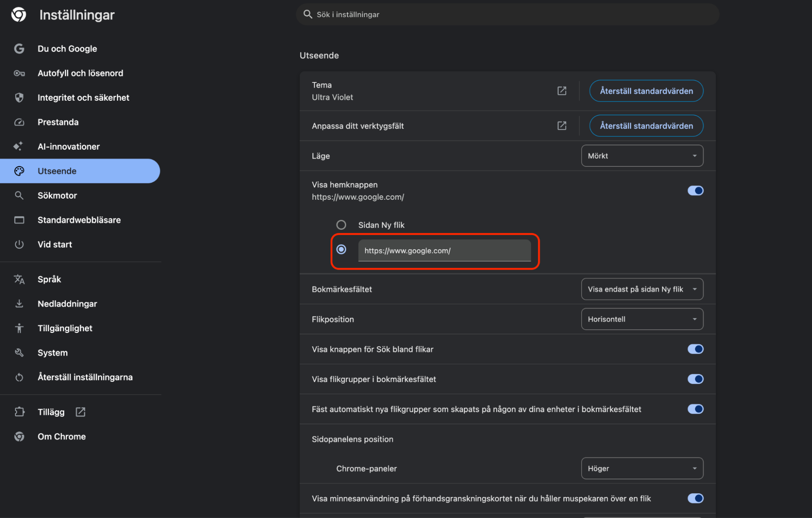
Task: Open the Tema external link icon
Action: tap(562, 91)
